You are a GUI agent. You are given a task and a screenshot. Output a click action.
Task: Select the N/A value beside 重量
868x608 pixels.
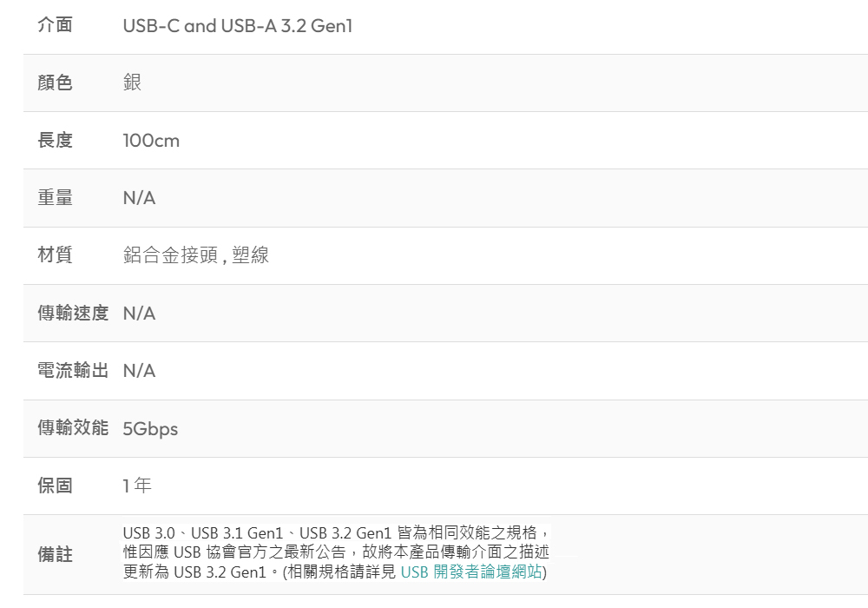click(x=139, y=198)
